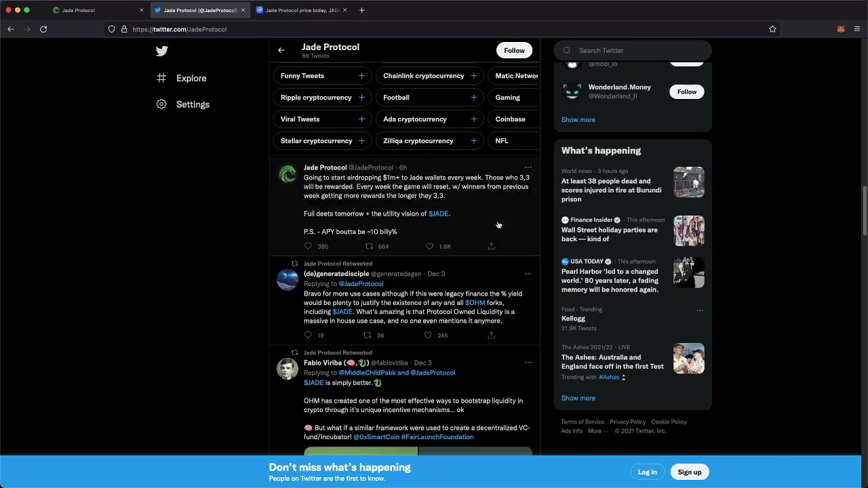Viewport: 868px width, 488px height.
Task: Open Explore hashtag icon in sidebar
Action: coord(161,78)
